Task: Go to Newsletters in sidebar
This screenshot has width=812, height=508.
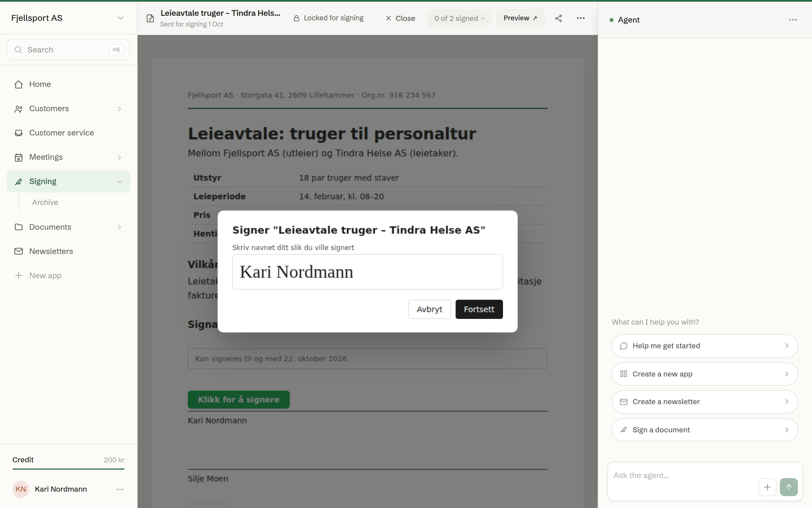Action: tap(69, 251)
